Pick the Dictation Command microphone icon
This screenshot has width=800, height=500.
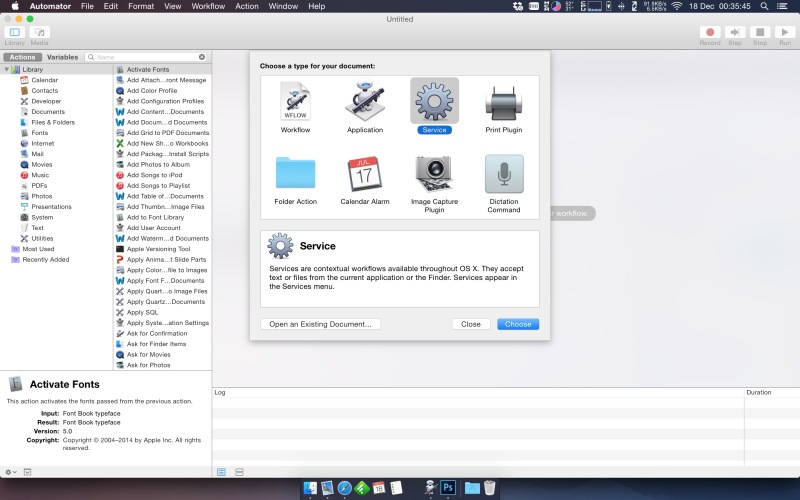[504, 173]
